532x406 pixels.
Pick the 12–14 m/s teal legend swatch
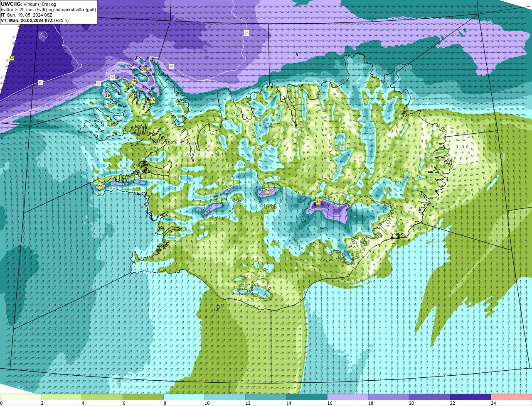[266, 397]
